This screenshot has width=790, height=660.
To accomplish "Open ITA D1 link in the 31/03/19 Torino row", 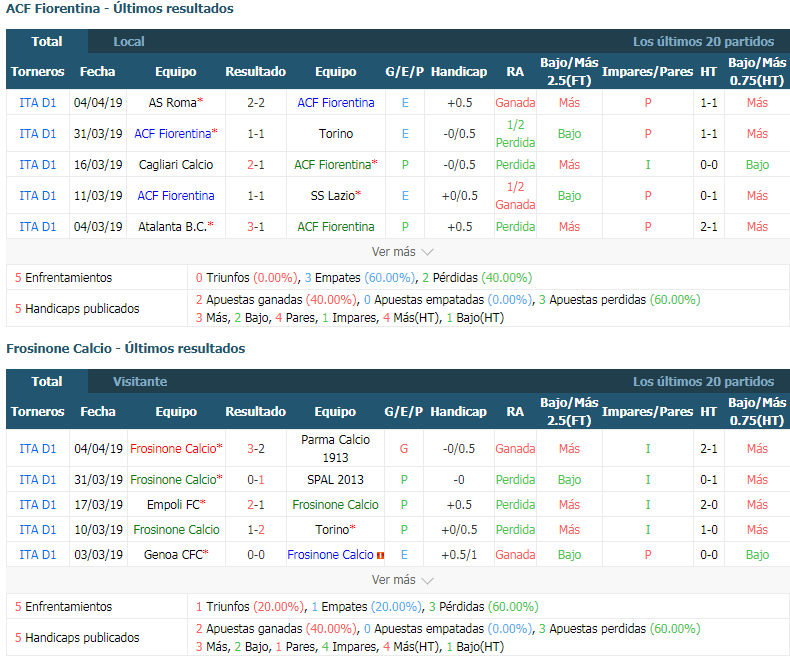I will (38, 134).
